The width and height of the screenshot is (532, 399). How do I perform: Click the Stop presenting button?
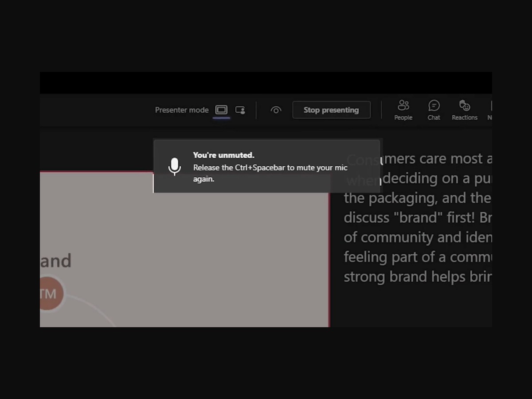point(331,110)
